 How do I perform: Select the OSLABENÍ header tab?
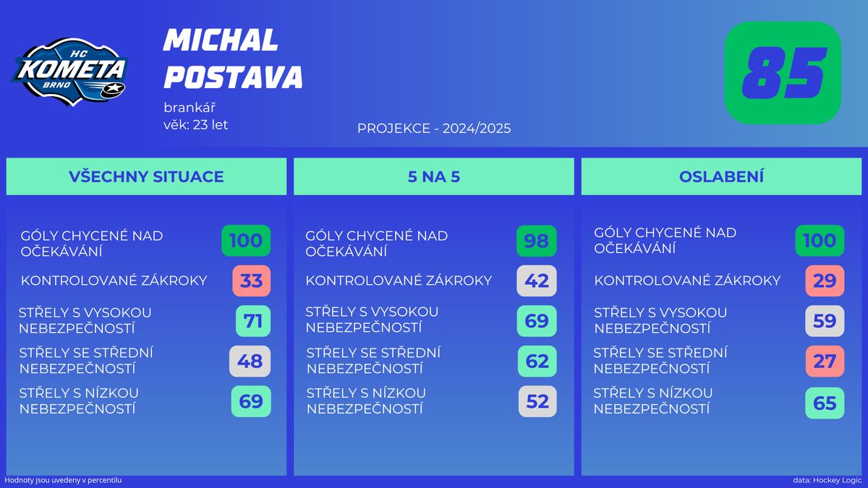[722, 176]
